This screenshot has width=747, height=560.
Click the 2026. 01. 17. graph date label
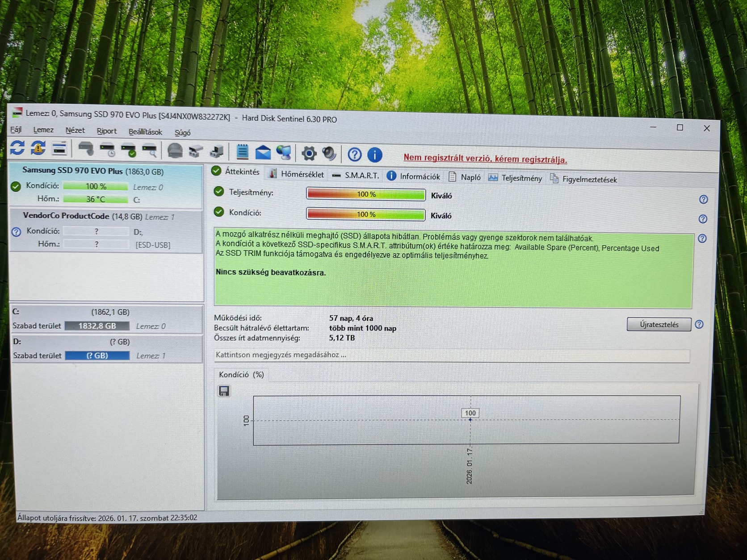click(x=470, y=466)
